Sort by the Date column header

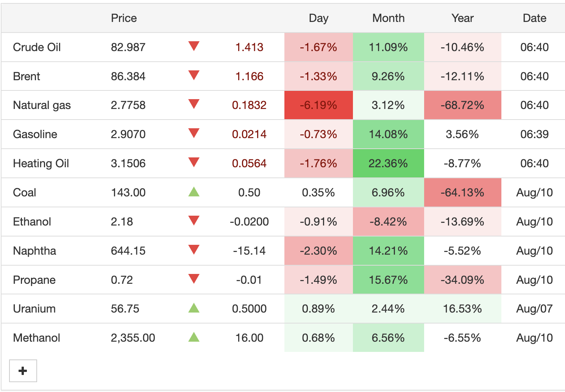coord(534,18)
